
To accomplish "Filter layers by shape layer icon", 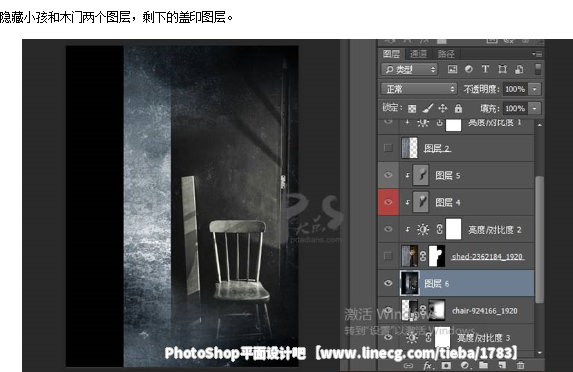I will (502, 69).
